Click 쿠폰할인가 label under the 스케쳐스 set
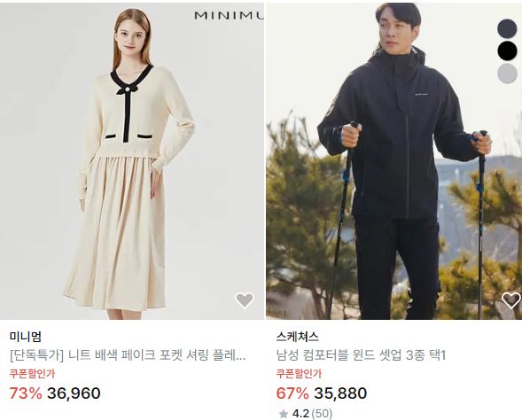 299,373
